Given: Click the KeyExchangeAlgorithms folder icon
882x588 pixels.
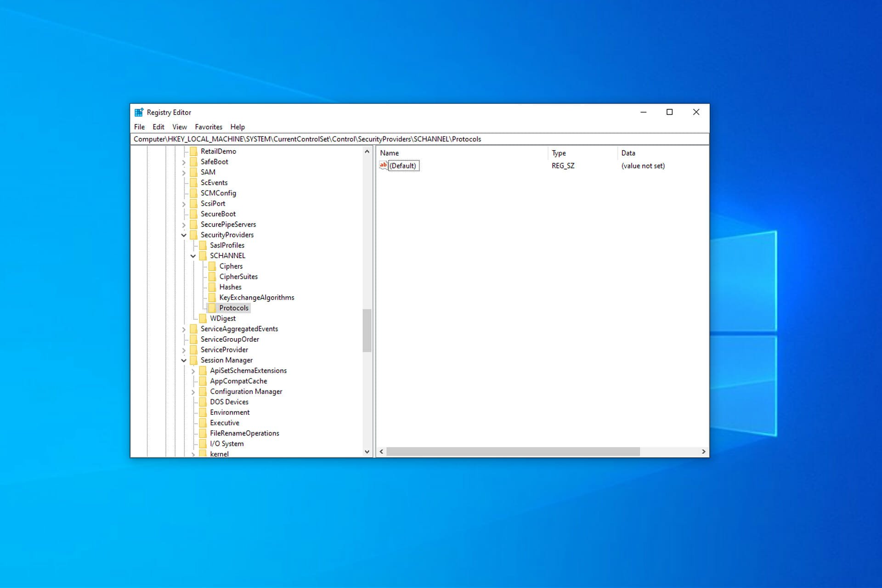Looking at the screenshot, I should [212, 298].
